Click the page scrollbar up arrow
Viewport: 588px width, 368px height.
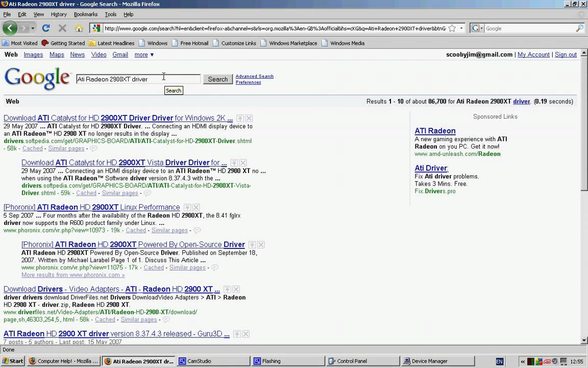click(x=584, y=53)
